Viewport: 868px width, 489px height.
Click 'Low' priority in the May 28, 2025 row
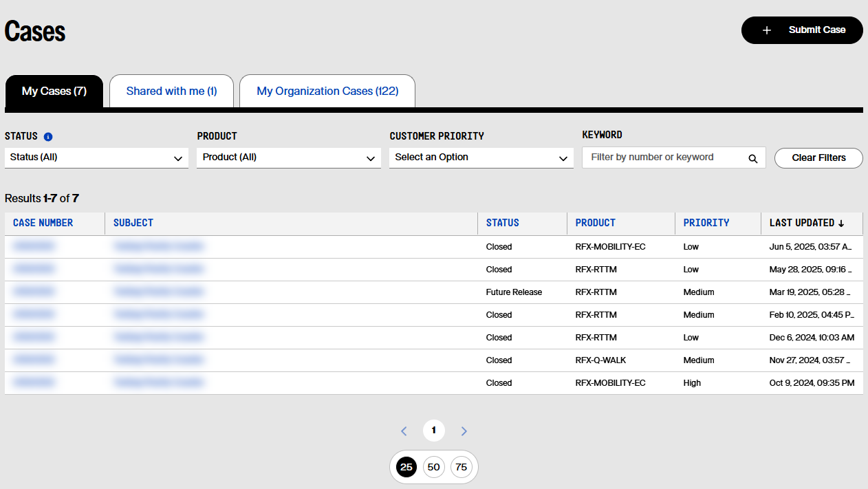(x=691, y=270)
